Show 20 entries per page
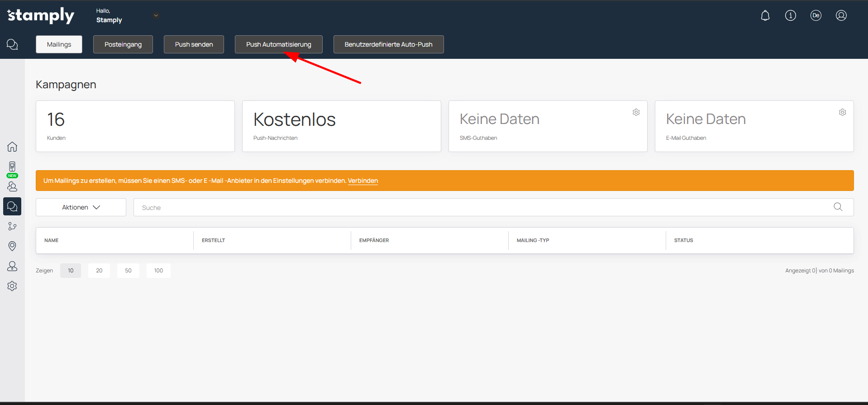The image size is (868, 405). coord(99,271)
